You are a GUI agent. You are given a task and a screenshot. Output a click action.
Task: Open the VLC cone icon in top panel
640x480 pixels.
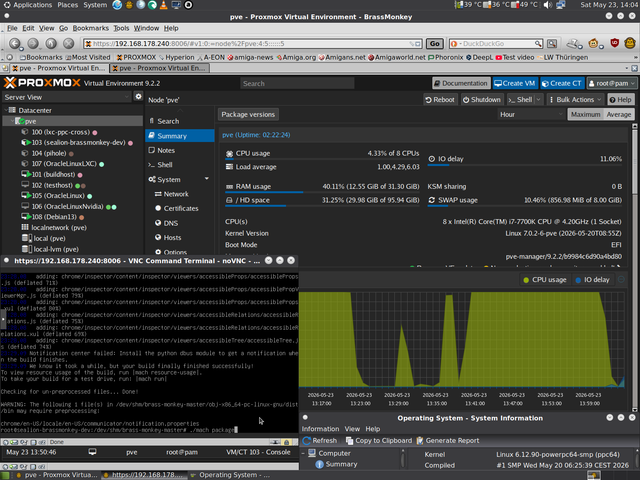pyautogui.click(x=164, y=5)
